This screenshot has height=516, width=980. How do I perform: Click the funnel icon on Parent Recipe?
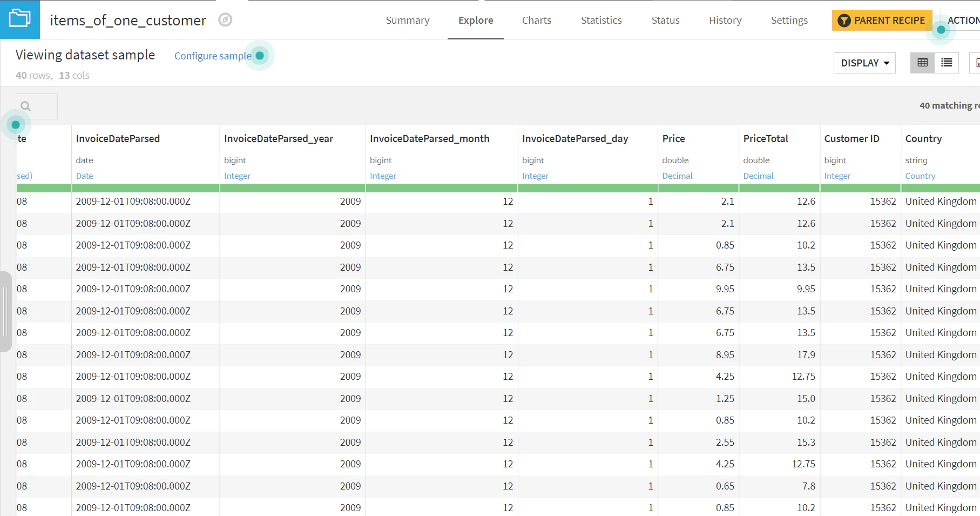(844, 21)
